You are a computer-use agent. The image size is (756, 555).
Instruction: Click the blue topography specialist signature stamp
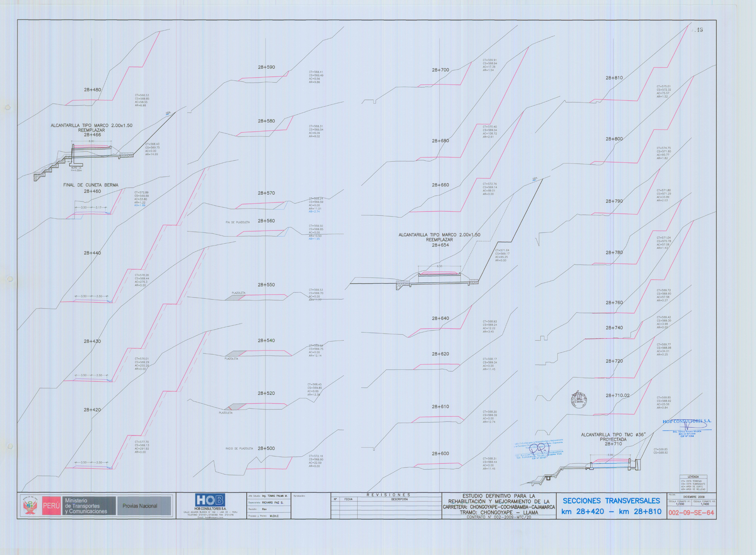(x=539, y=449)
